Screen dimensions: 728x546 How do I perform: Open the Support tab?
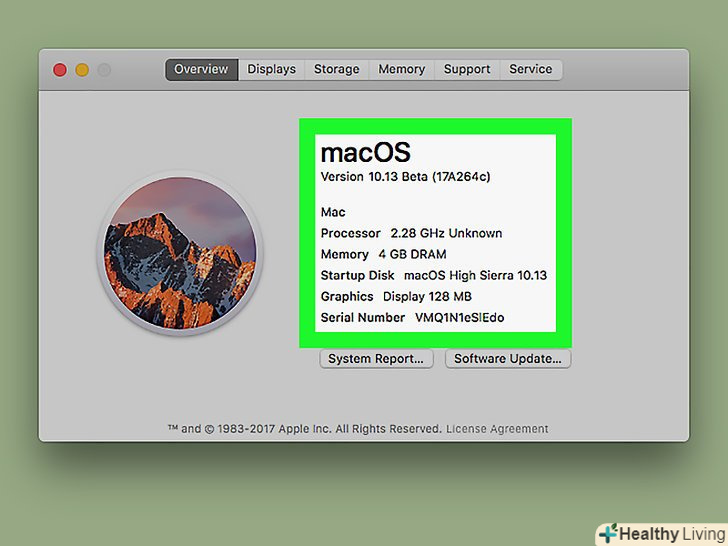(x=467, y=69)
